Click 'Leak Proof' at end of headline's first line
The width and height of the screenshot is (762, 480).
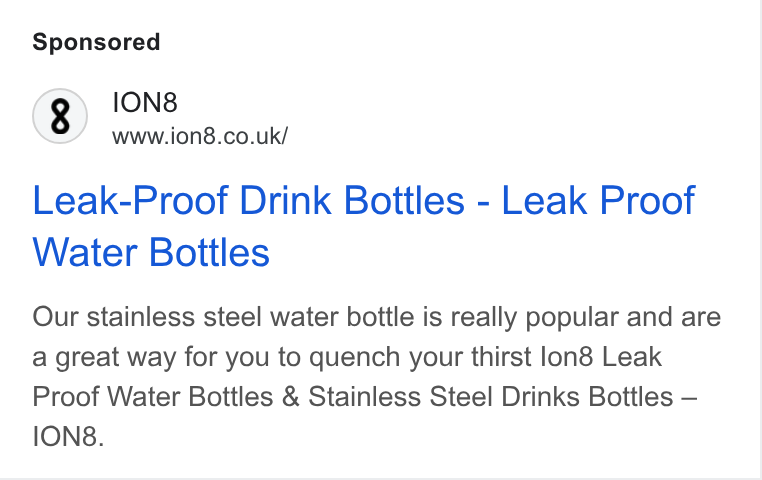pos(598,200)
